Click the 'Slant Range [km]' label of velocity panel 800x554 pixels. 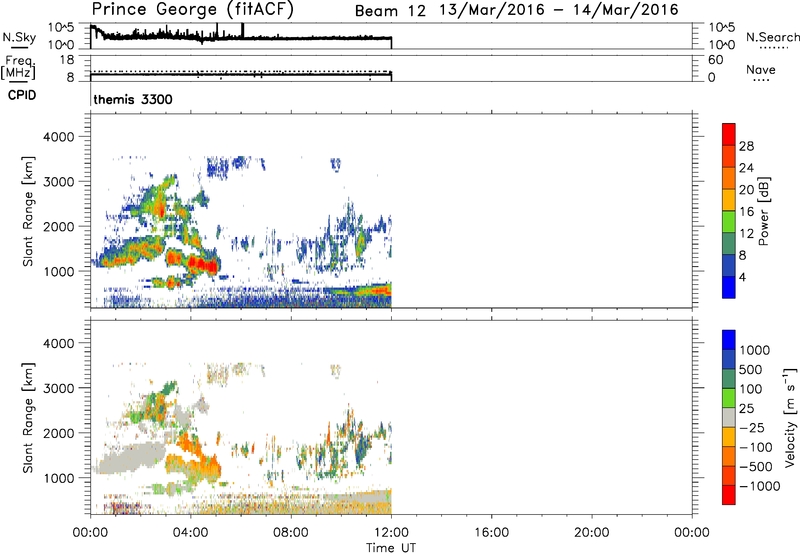28,418
